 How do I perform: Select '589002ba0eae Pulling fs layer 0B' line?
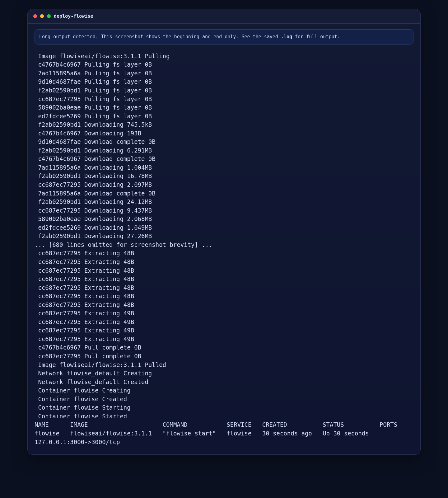(x=95, y=108)
